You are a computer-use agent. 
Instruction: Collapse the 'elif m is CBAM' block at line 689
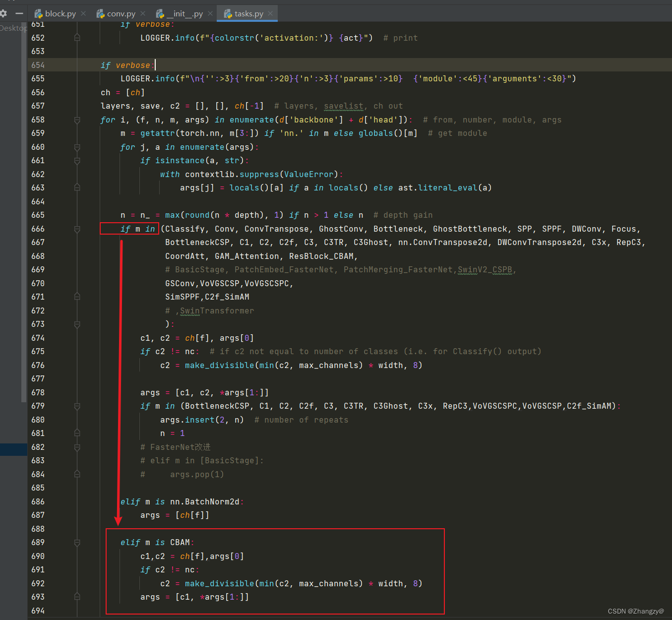[x=77, y=542]
